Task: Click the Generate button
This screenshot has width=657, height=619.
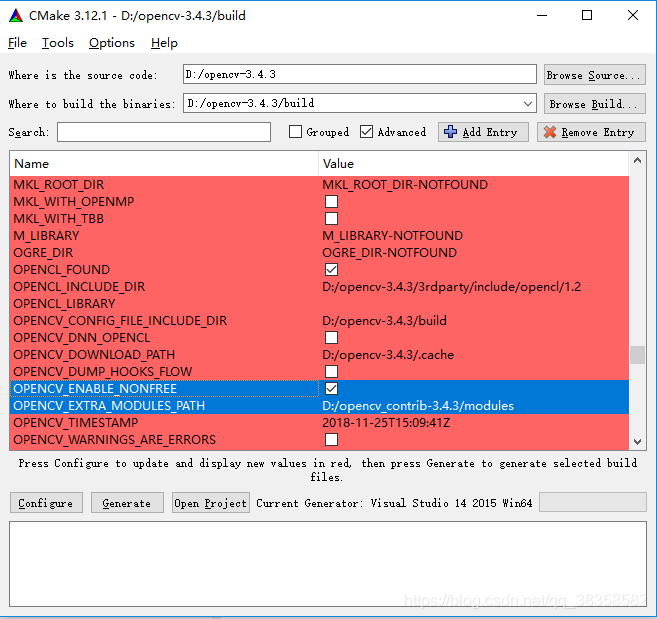Action: pyautogui.click(x=127, y=503)
